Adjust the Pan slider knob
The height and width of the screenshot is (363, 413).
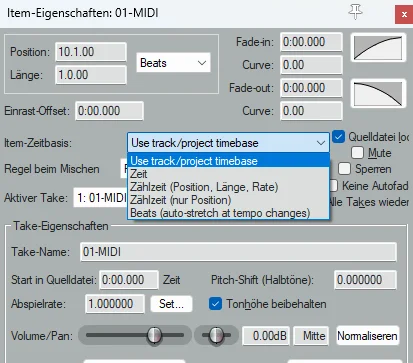tap(216, 335)
